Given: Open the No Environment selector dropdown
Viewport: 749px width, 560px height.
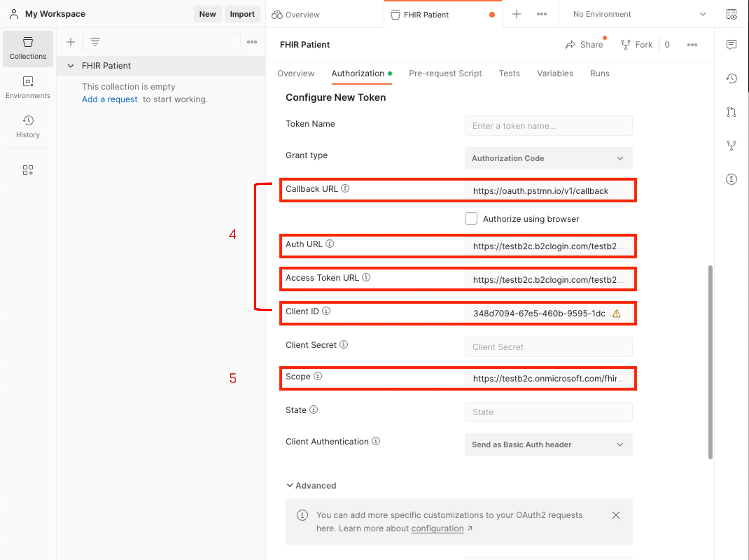Looking at the screenshot, I should pyautogui.click(x=639, y=14).
